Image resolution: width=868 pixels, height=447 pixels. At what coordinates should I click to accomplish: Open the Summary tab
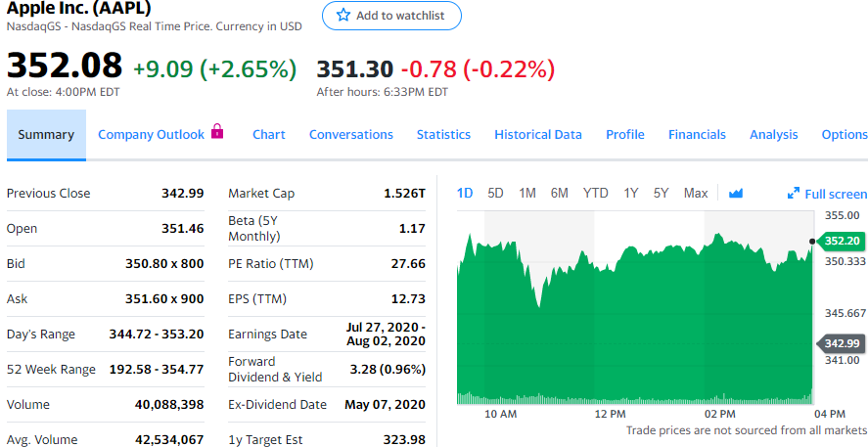coord(46,135)
